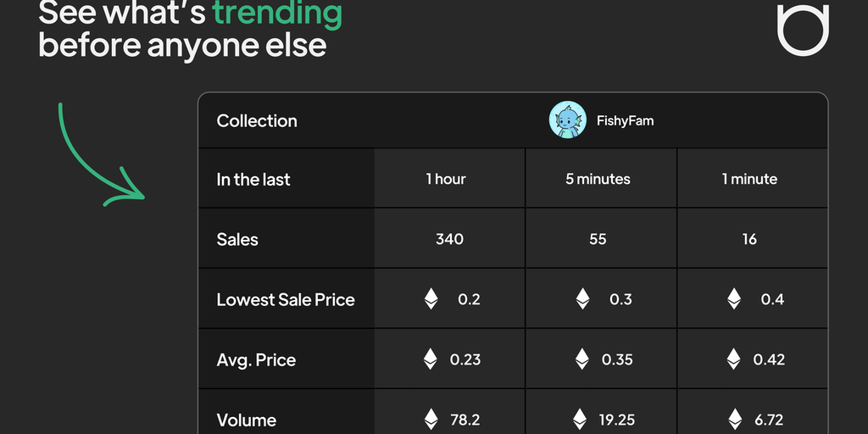
Task: Click the FishyFam collection avatar
Action: point(568,120)
